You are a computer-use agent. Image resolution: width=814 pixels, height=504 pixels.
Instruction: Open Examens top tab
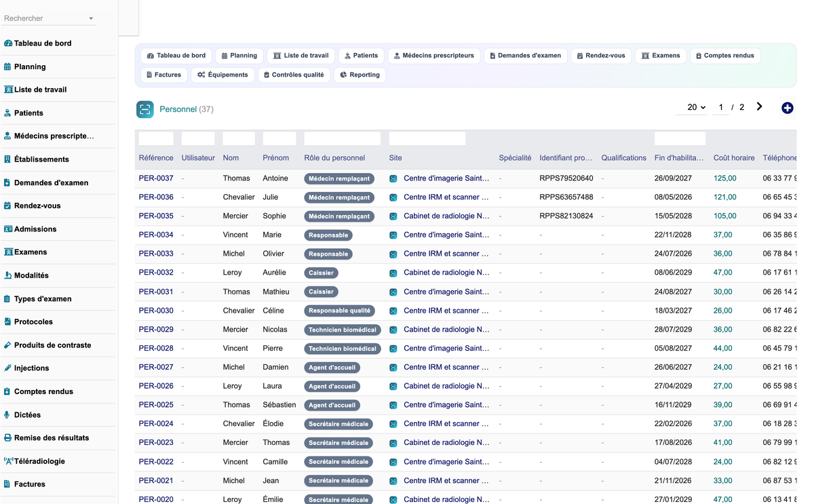(x=661, y=56)
